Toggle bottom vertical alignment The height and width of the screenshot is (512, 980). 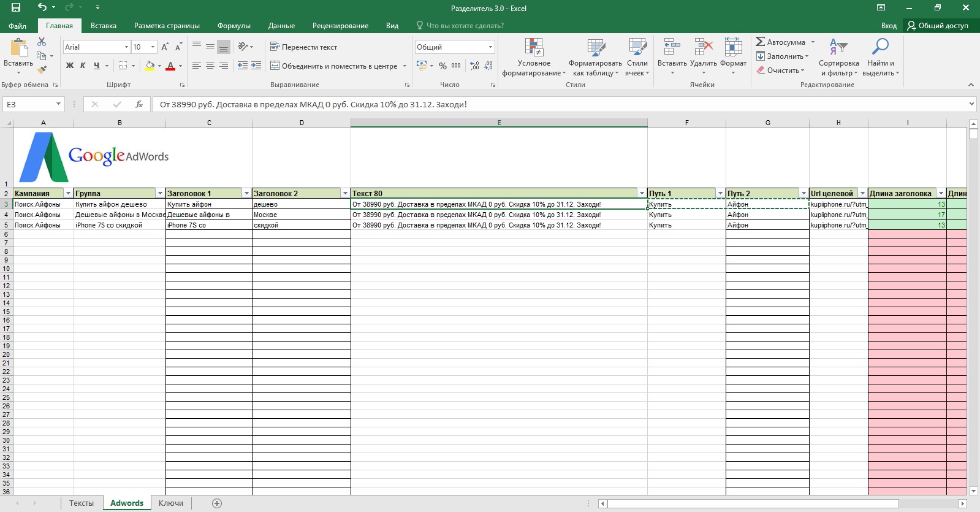(224, 47)
